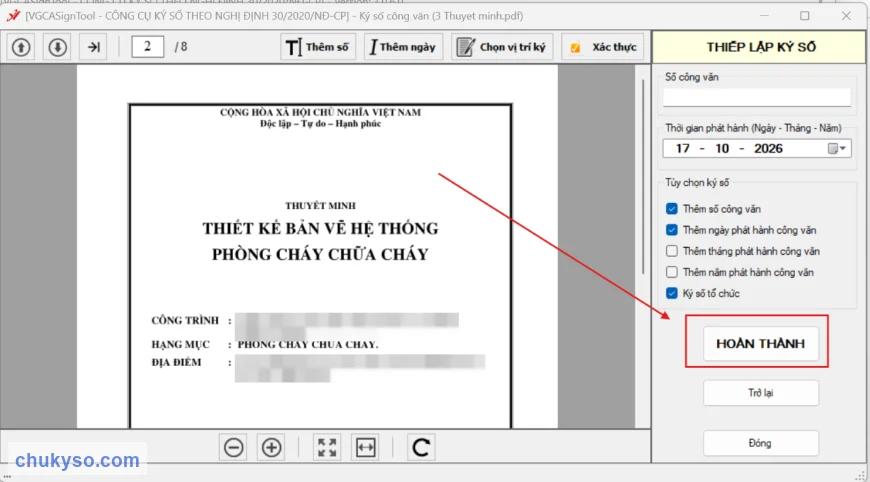Check Thêm năm phát hành công văn
The image size is (870, 482).
point(671,272)
